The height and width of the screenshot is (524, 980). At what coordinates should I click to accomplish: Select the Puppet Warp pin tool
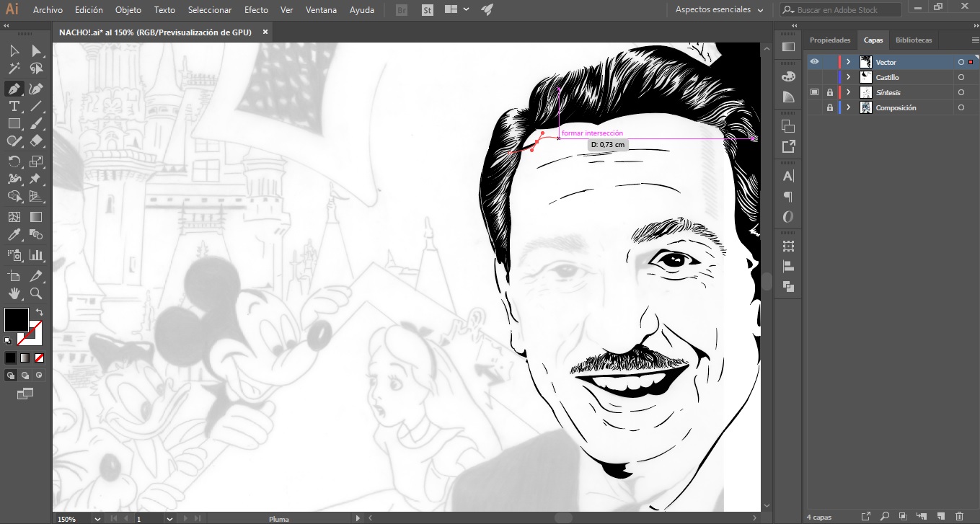click(36, 179)
